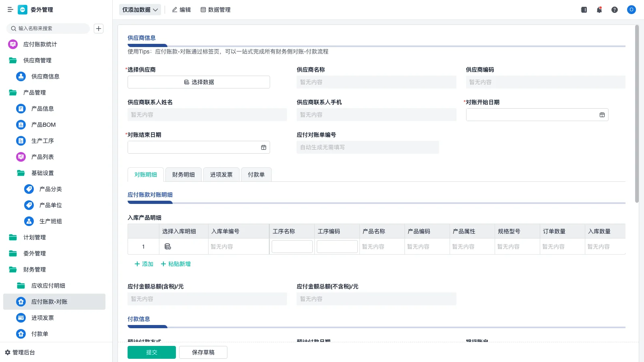The image size is (644, 362).
Task: Click the 粘贴新增 link
Action: [176, 264]
